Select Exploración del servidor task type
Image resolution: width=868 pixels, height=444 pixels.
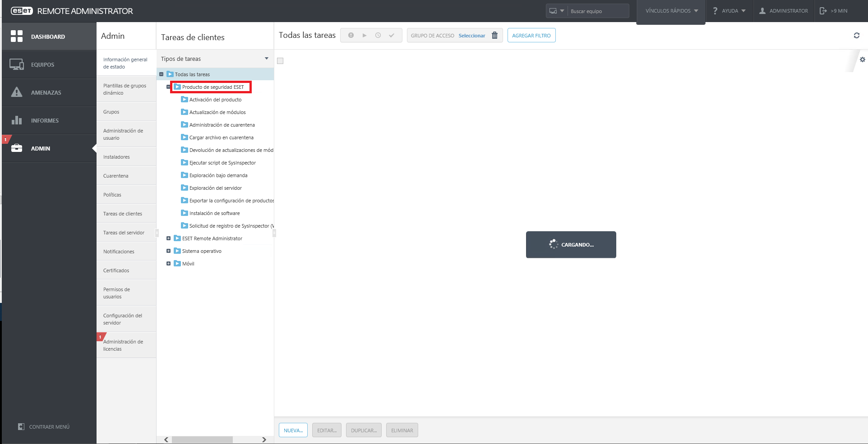click(x=216, y=188)
